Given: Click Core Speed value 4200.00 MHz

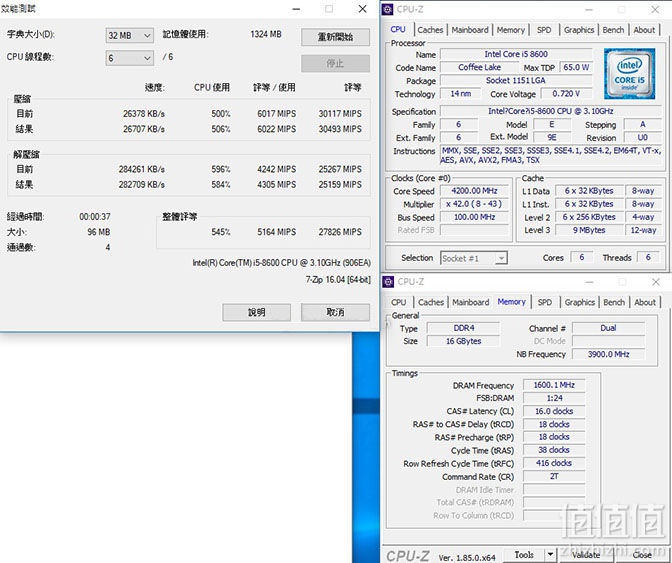Looking at the screenshot, I should coord(474,191).
